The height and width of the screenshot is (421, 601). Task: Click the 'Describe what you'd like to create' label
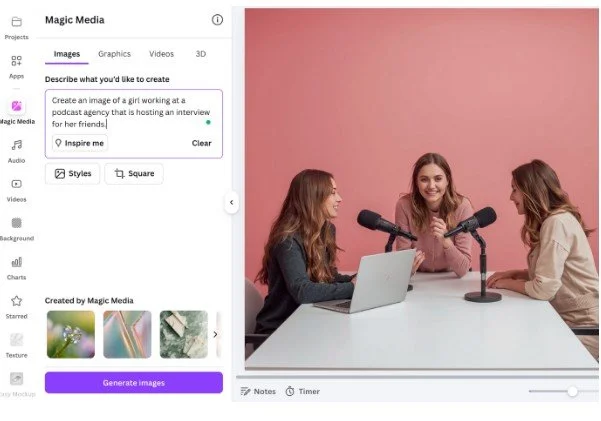coord(107,79)
